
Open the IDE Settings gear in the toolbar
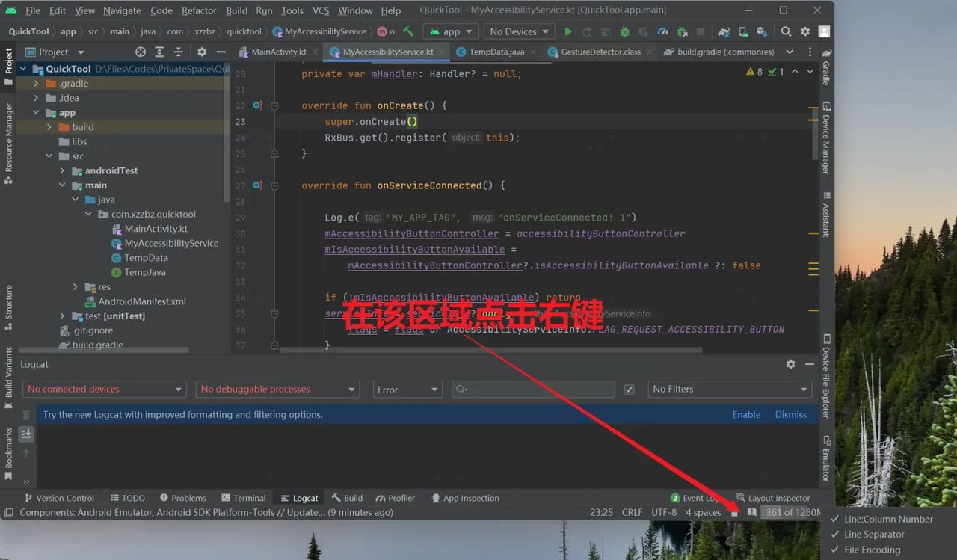pyautogui.click(x=804, y=31)
